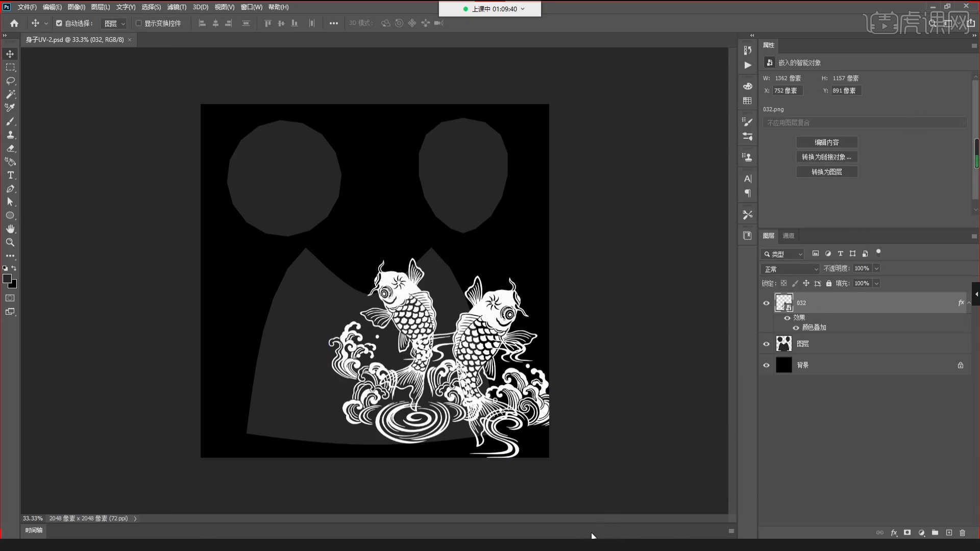980x551 pixels.
Task: Click 编辑内容 button
Action: (x=826, y=142)
